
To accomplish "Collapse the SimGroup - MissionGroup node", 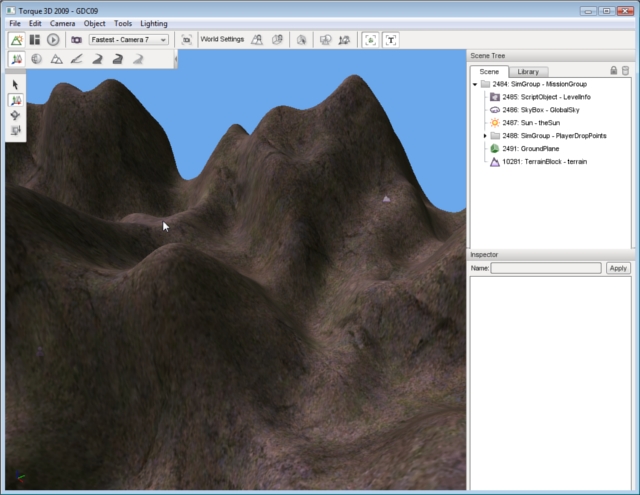I will point(474,85).
